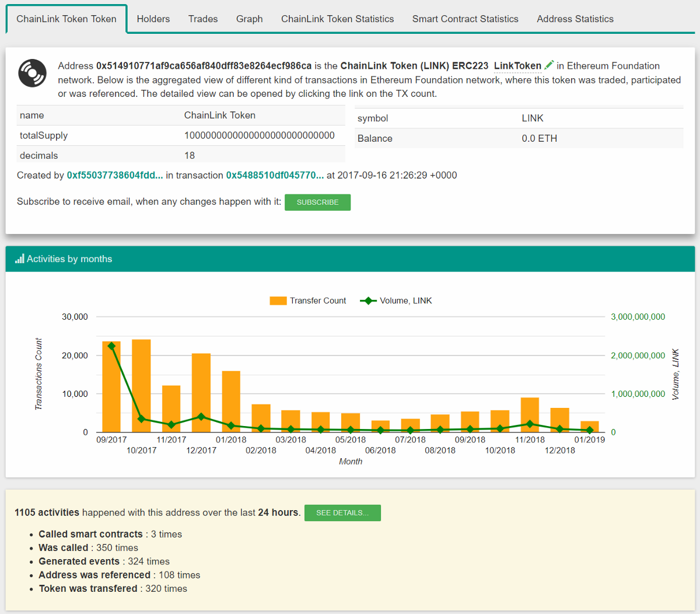Image resolution: width=700 pixels, height=614 pixels.
Task: Click the 'Transactions Count' axis title
Action: (x=38, y=374)
